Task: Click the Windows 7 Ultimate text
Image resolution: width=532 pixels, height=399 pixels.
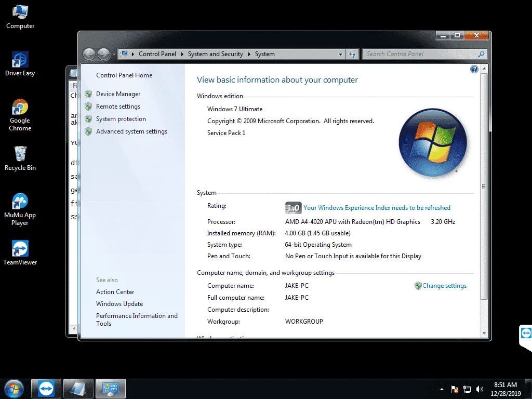Action: (x=235, y=109)
